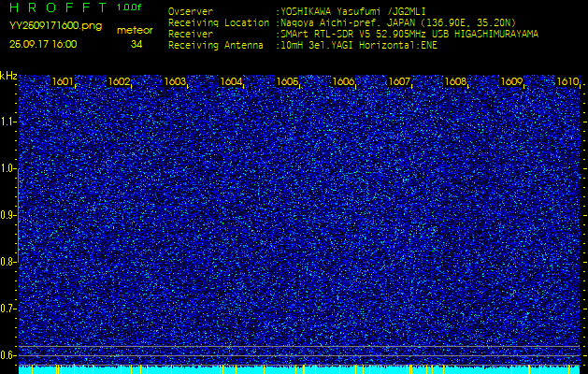588x374 pixels.
Task: Click the 1601 time marker
Action: [63, 81]
